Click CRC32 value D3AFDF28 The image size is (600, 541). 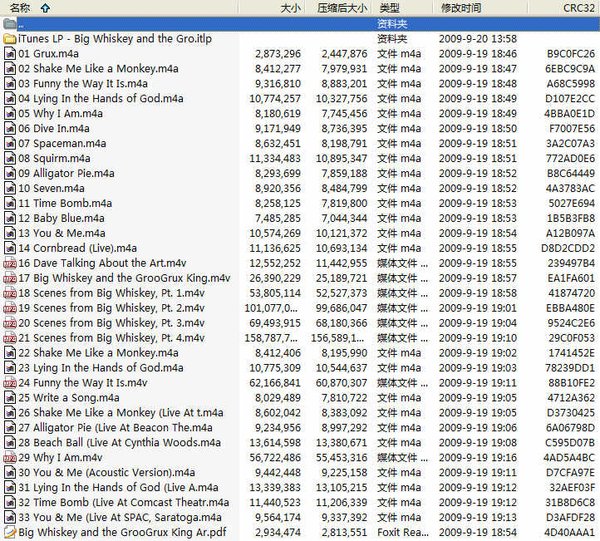tap(570, 517)
